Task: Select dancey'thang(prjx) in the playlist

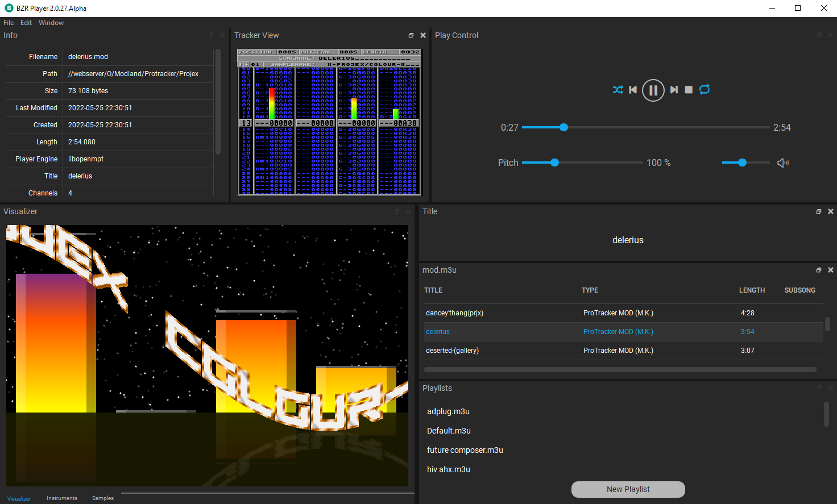Action: coord(623,313)
